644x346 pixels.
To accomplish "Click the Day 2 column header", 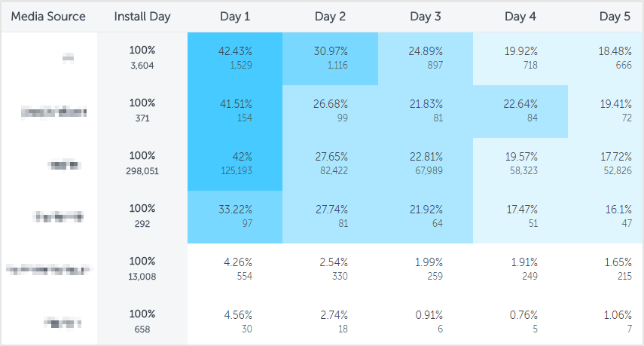I will [330, 17].
